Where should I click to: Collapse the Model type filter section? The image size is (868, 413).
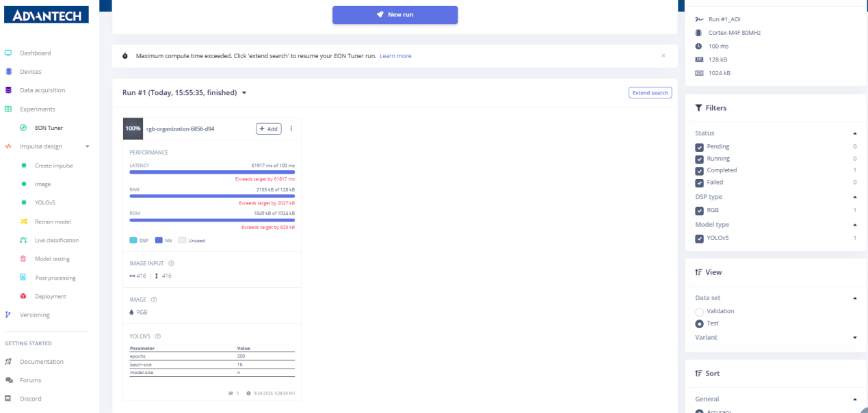pos(854,225)
